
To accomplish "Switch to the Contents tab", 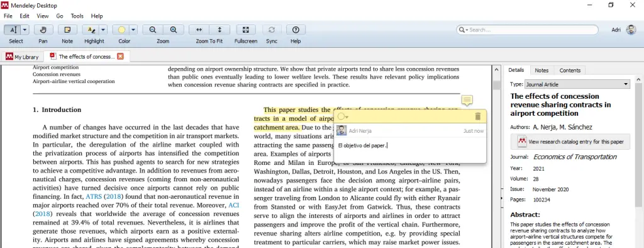I will point(570,70).
